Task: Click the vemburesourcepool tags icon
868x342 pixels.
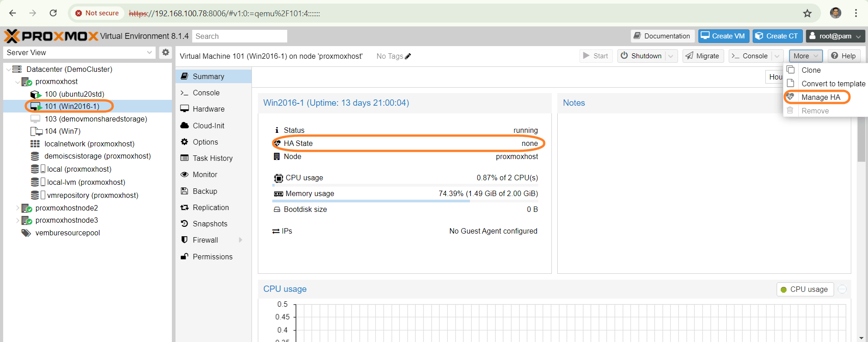Action: (x=26, y=233)
